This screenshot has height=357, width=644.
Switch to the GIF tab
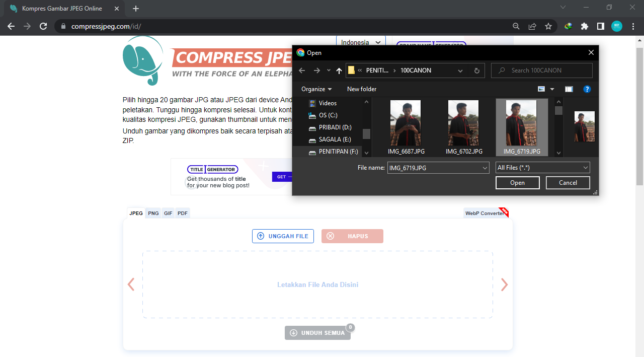pyautogui.click(x=168, y=213)
